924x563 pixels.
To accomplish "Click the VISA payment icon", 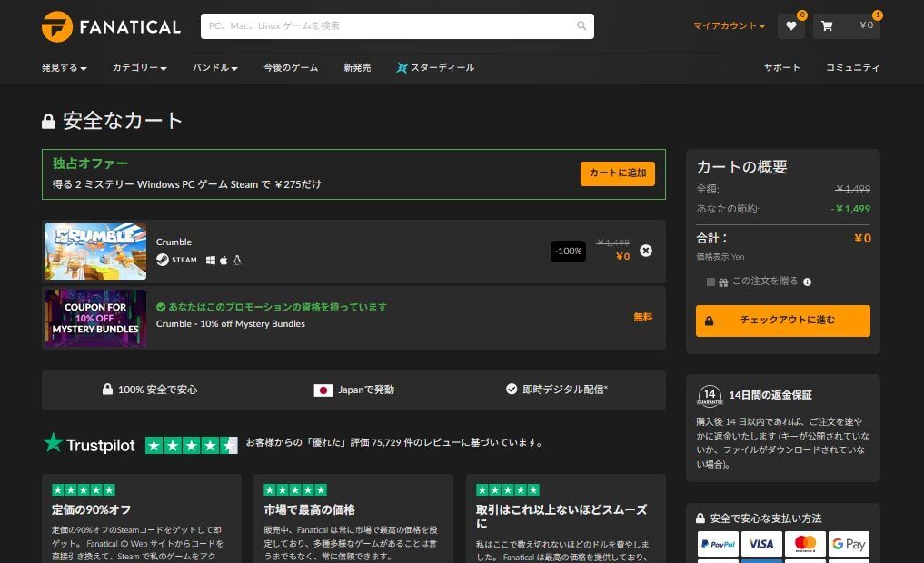I will click(x=761, y=544).
